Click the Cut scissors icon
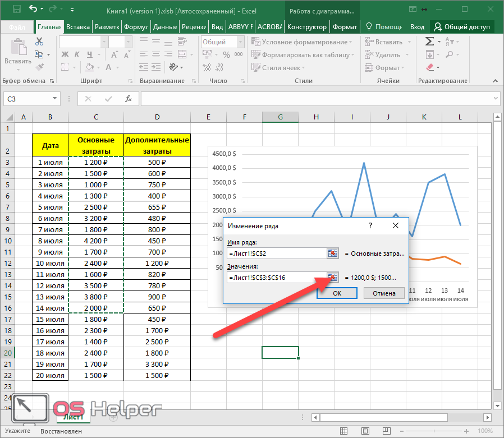 [x=39, y=42]
